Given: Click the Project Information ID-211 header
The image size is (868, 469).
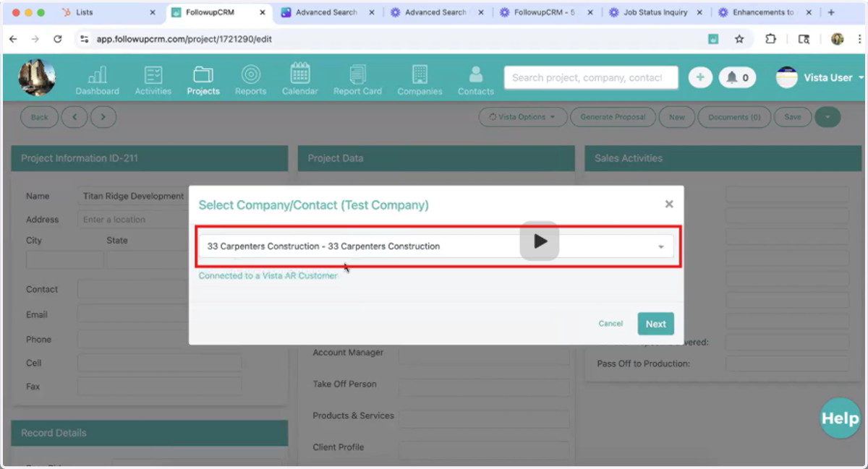Looking at the screenshot, I should pos(150,158).
